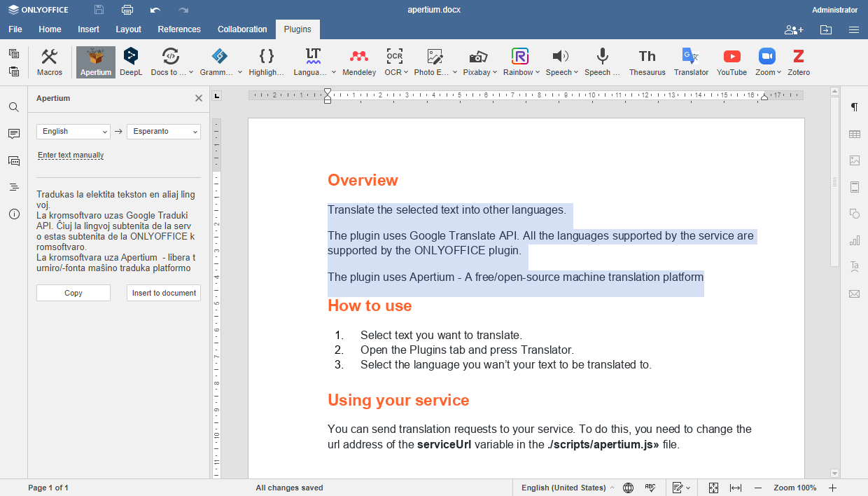Open mail merge settings in right sidebar
The width and height of the screenshot is (868, 496).
pyautogui.click(x=854, y=294)
